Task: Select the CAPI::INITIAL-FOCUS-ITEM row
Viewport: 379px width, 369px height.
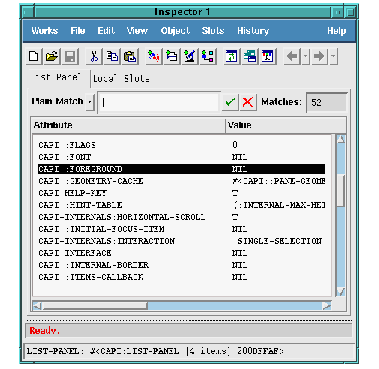Action: tap(181, 229)
